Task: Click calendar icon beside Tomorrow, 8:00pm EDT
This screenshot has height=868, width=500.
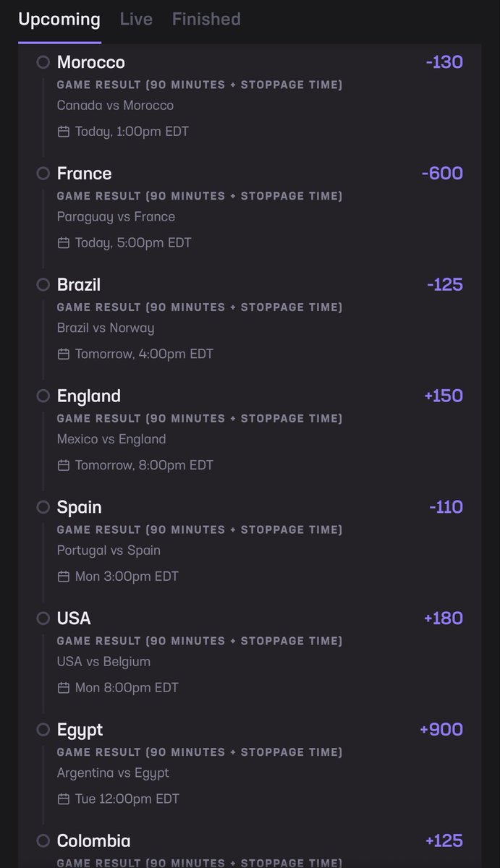Action: pos(64,465)
